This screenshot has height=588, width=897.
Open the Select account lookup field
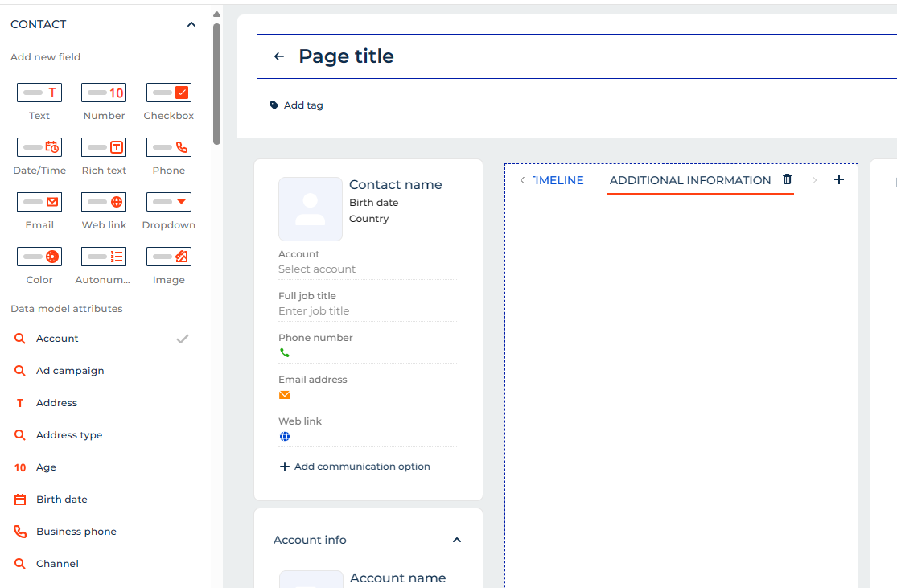tap(368, 269)
